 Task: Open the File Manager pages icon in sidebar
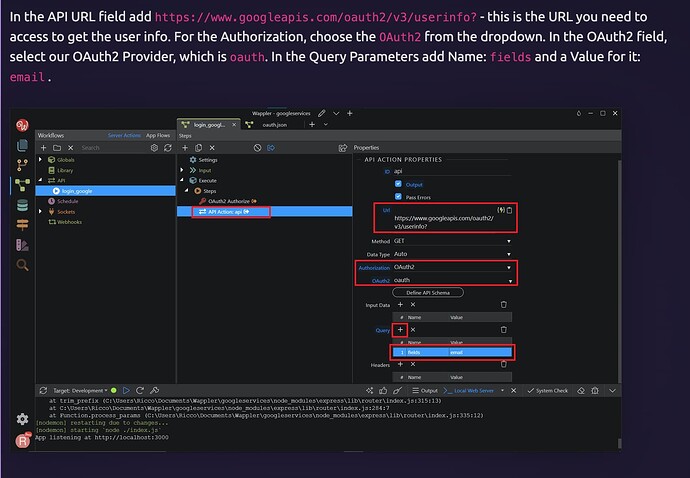(22, 145)
